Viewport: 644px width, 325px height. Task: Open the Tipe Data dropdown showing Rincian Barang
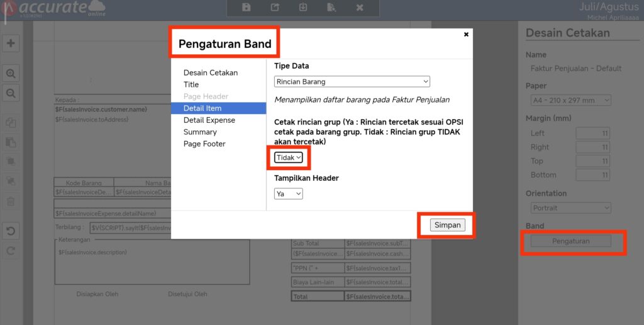point(352,81)
